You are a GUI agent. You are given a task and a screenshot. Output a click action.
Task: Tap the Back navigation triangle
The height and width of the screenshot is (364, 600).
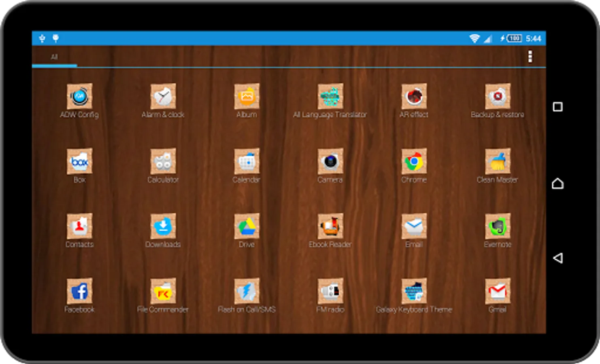(x=557, y=258)
